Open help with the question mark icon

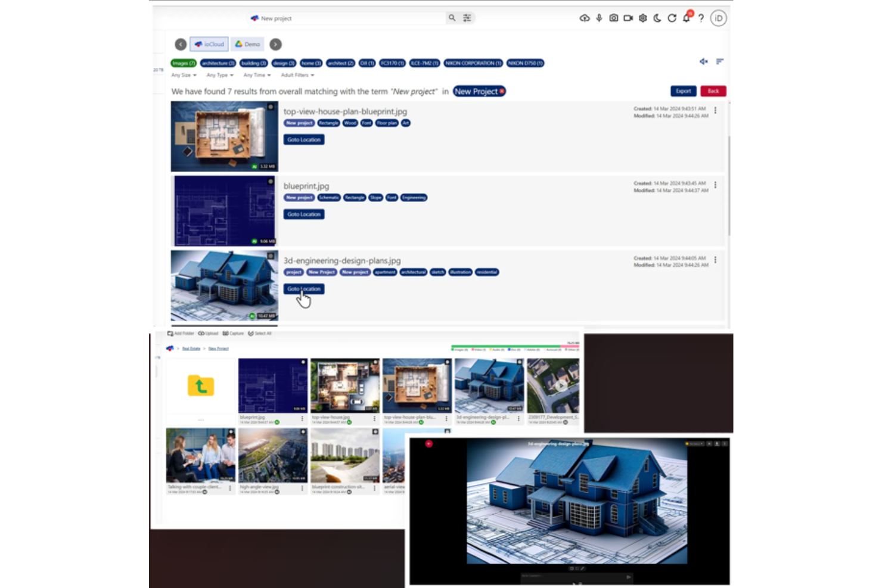[701, 18]
